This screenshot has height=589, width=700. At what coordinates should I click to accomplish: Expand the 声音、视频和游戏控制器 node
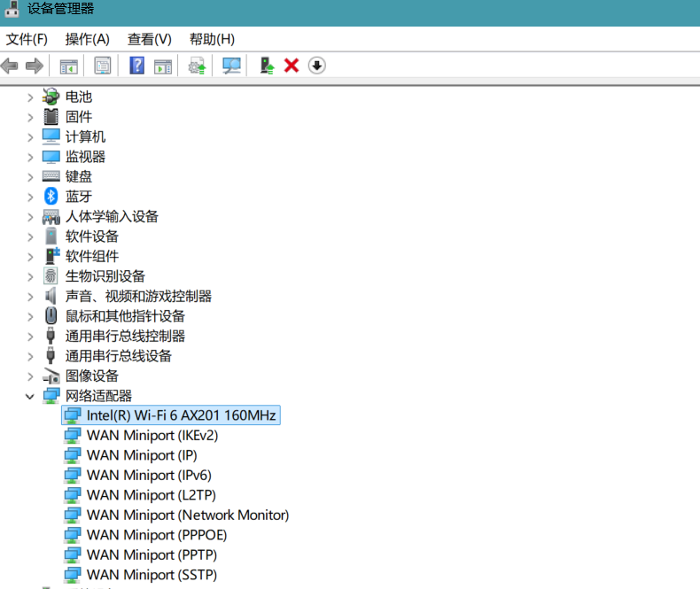(30, 296)
